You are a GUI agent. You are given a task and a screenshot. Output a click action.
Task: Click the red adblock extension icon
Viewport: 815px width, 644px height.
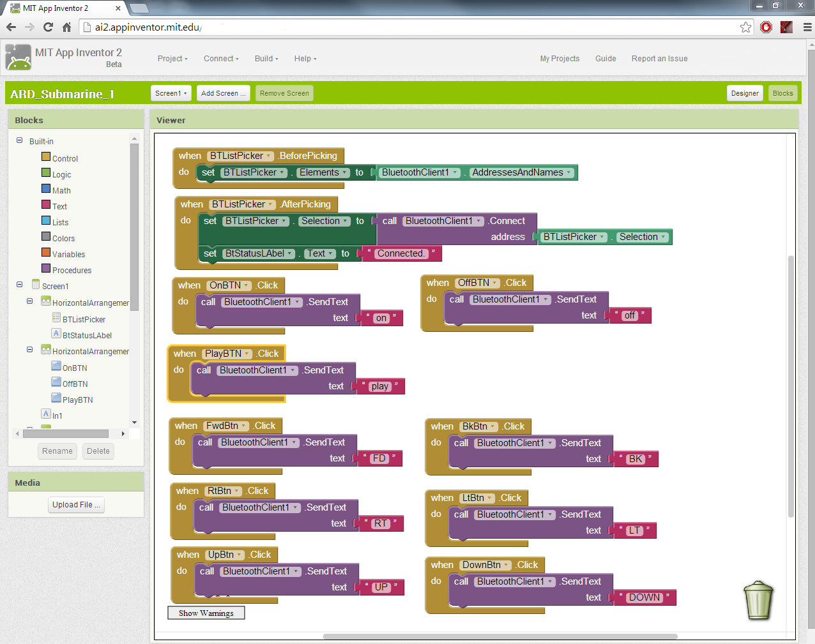766,27
